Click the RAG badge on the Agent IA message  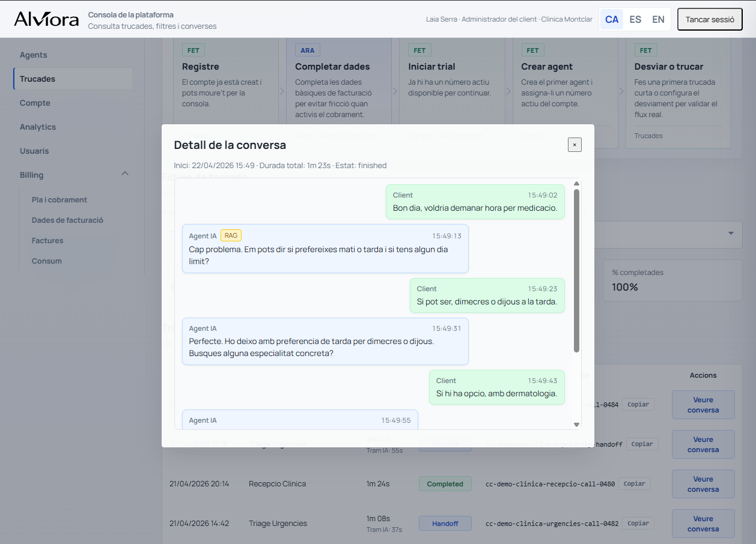(231, 236)
